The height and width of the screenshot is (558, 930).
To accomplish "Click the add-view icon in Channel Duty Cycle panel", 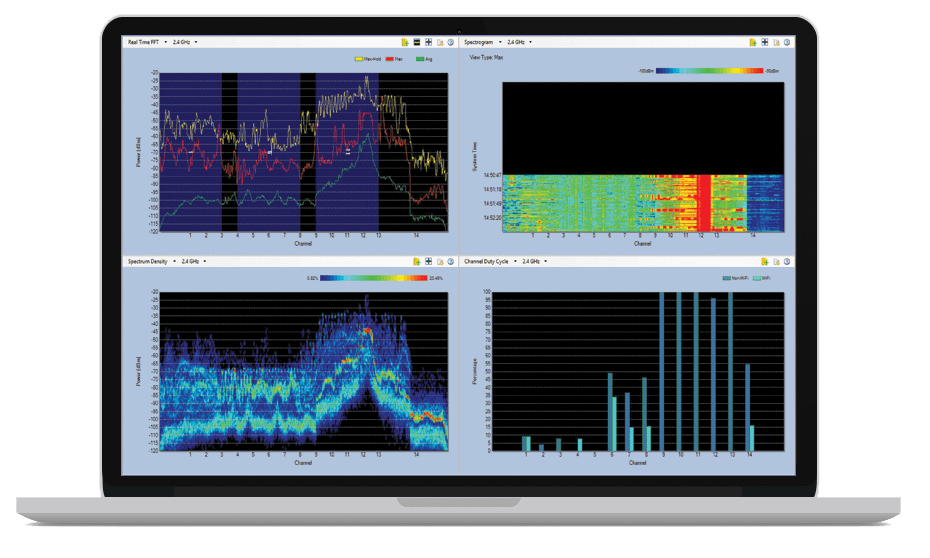I will (765, 262).
